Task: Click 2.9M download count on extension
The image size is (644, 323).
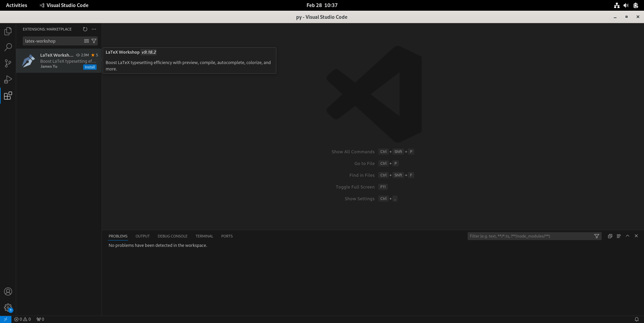Action: pyautogui.click(x=83, y=55)
